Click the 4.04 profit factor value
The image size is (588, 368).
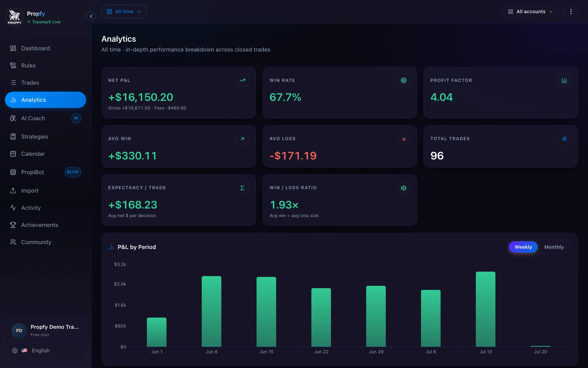pos(441,97)
